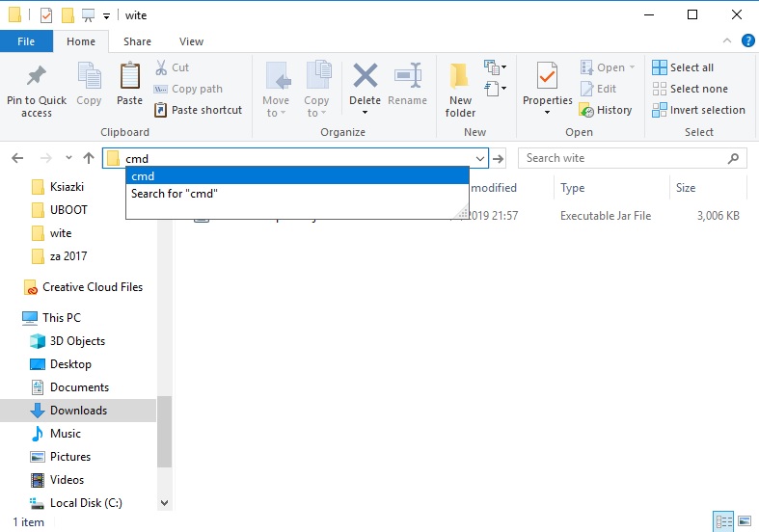Collapse the ribbon with the chevron
759x532 pixels.
727,41
